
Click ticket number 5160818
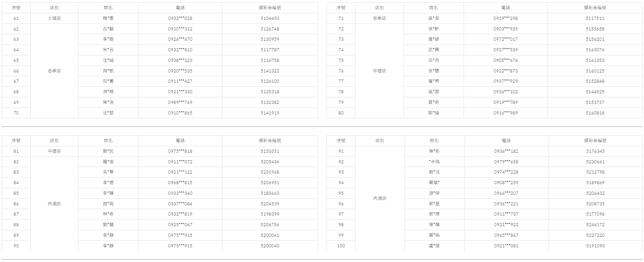(x=595, y=113)
